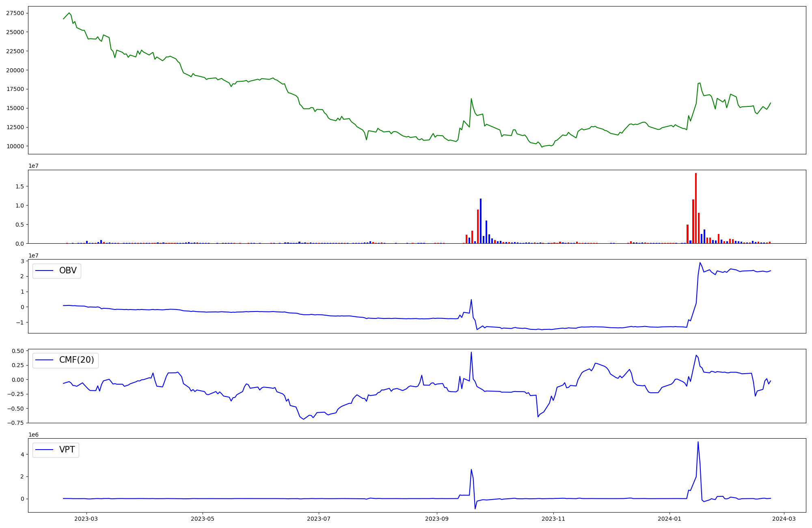Click the blue line sample in VPT legend
Viewport: 812px width, 528px height.
click(45, 450)
